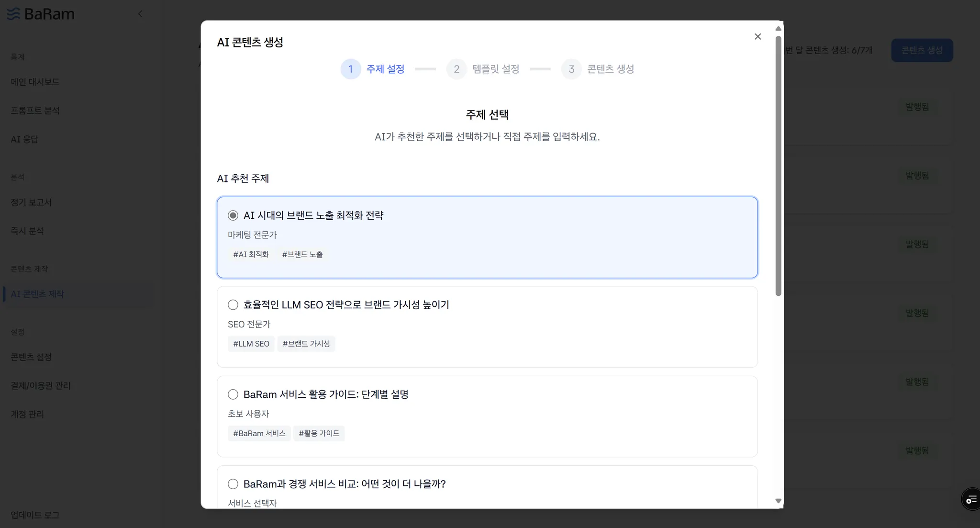Click the scrollbar down arrow in dialog
This screenshot has width=980, height=528.
[x=778, y=501]
